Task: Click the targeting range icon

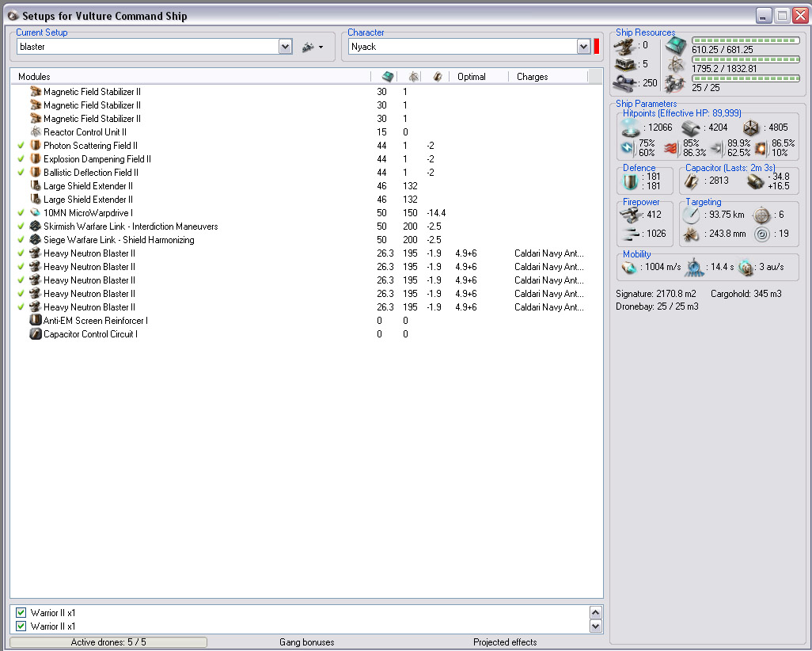Action: [692, 215]
